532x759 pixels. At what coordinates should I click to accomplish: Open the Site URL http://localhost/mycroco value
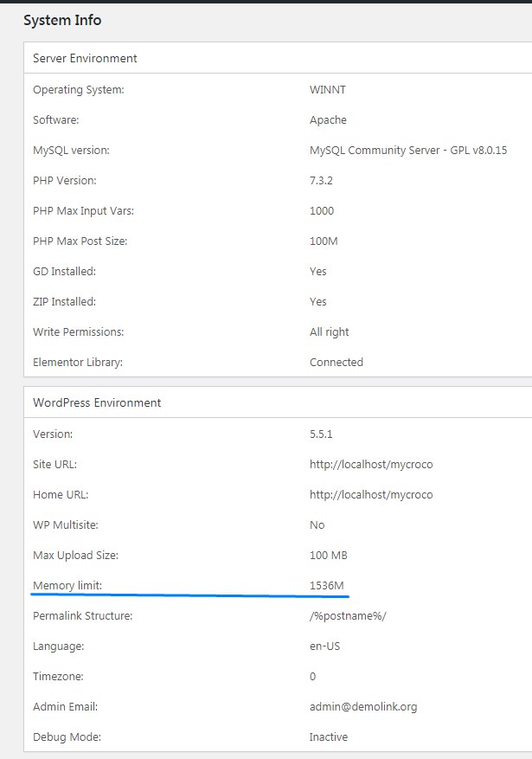[x=371, y=465]
